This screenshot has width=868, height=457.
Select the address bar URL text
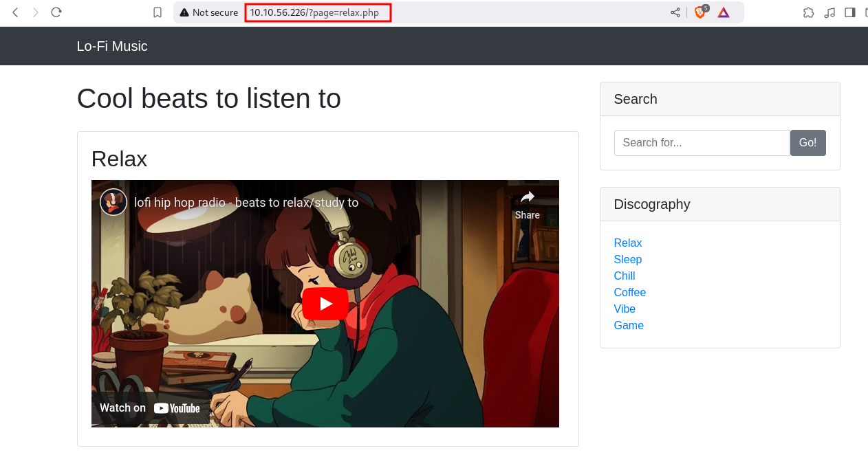[x=314, y=12]
